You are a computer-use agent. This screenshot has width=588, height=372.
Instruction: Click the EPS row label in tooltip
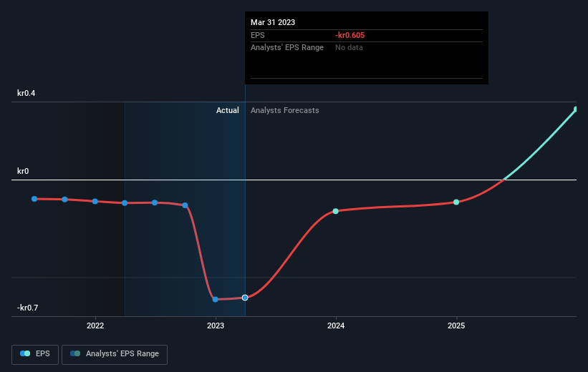[x=258, y=35]
